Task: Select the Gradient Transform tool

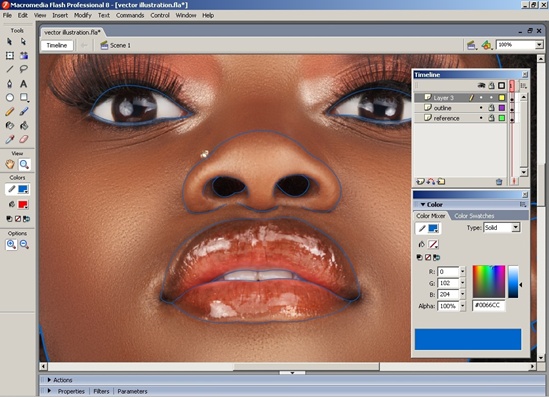Action: [23, 55]
